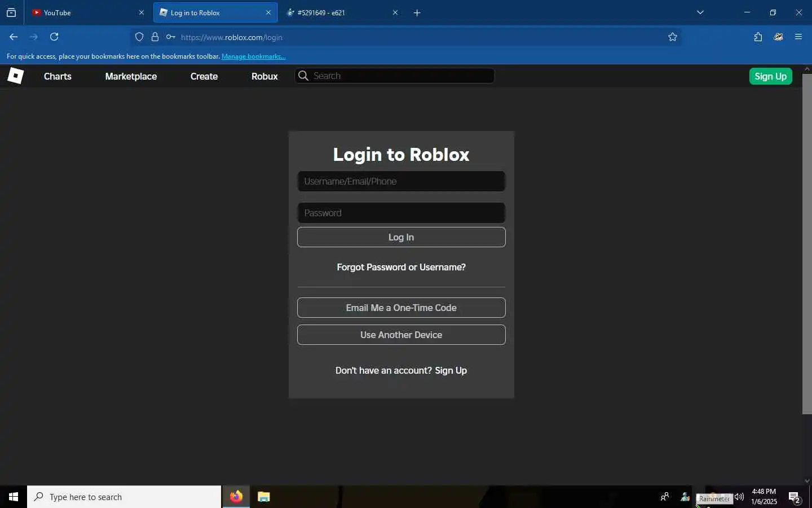Open the Firefox application menu
Screen dimensions: 812x508
click(798, 37)
